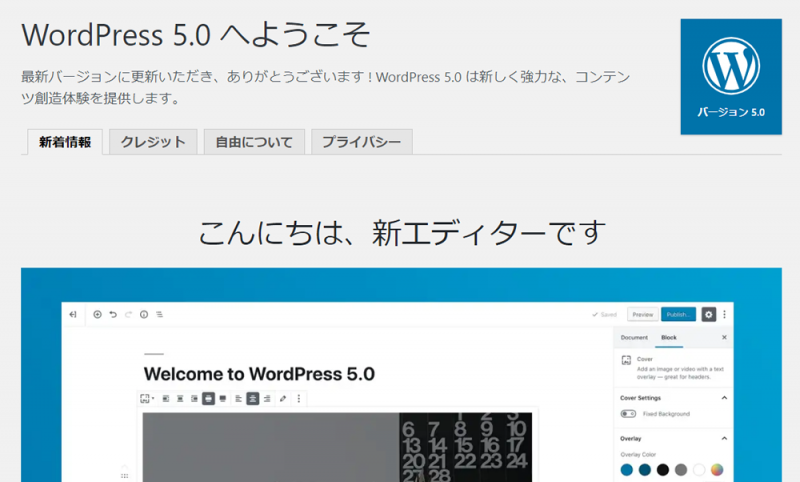Open the block navigation list icon
The height and width of the screenshot is (482, 800).
(x=159, y=315)
